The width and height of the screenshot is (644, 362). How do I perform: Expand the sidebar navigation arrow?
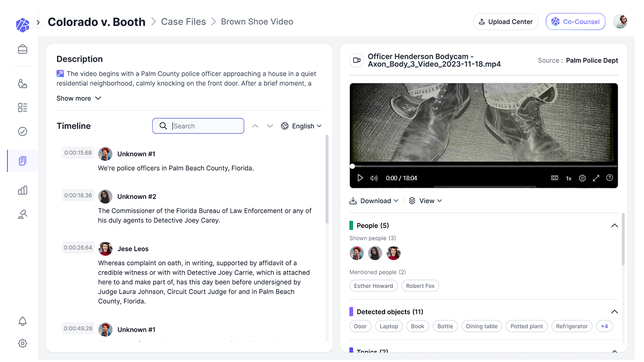tap(38, 22)
